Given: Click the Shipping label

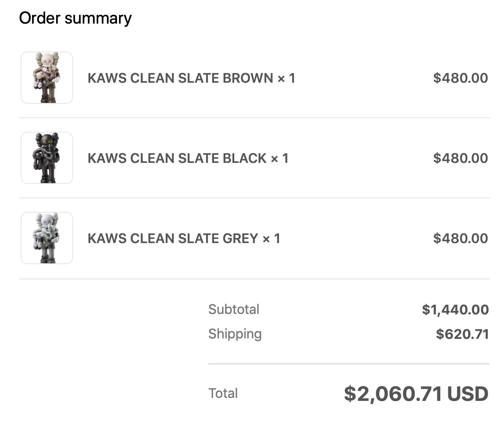Looking at the screenshot, I should 235,334.
